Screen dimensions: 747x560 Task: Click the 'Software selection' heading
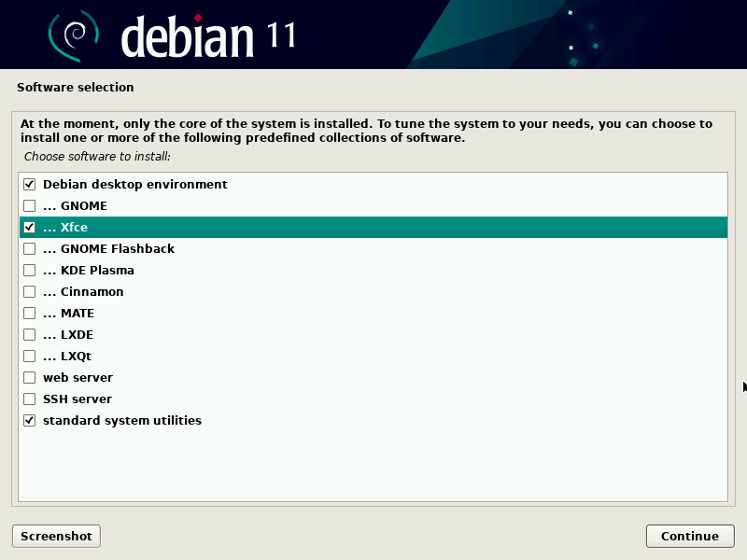coord(76,87)
